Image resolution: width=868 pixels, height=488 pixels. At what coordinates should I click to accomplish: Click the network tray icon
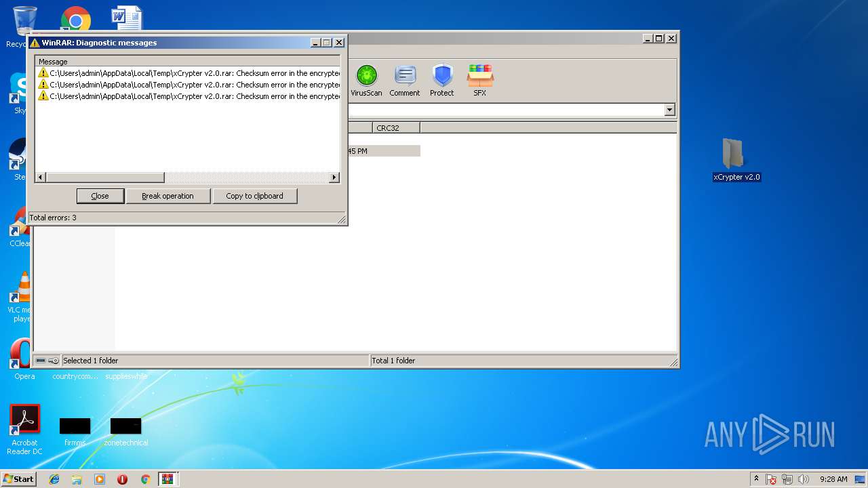pos(788,479)
